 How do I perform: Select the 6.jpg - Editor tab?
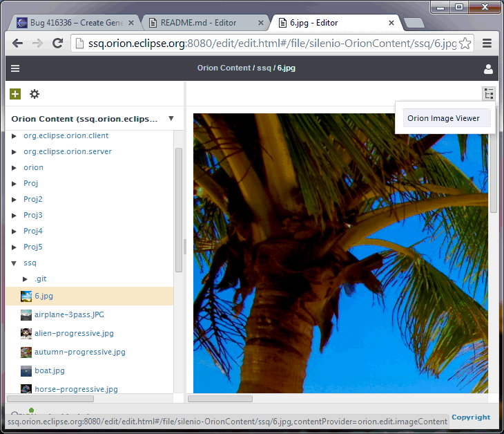(x=336, y=23)
